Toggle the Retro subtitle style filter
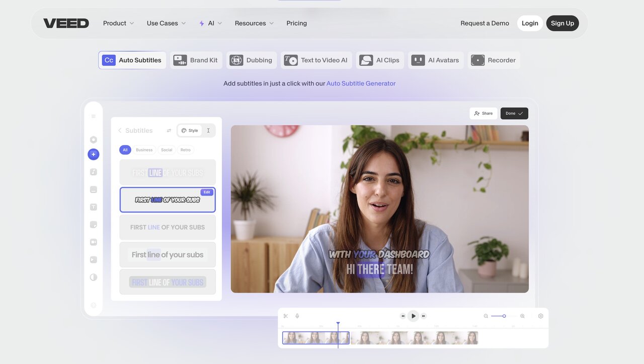The width and height of the screenshot is (644, 364). 185,150
